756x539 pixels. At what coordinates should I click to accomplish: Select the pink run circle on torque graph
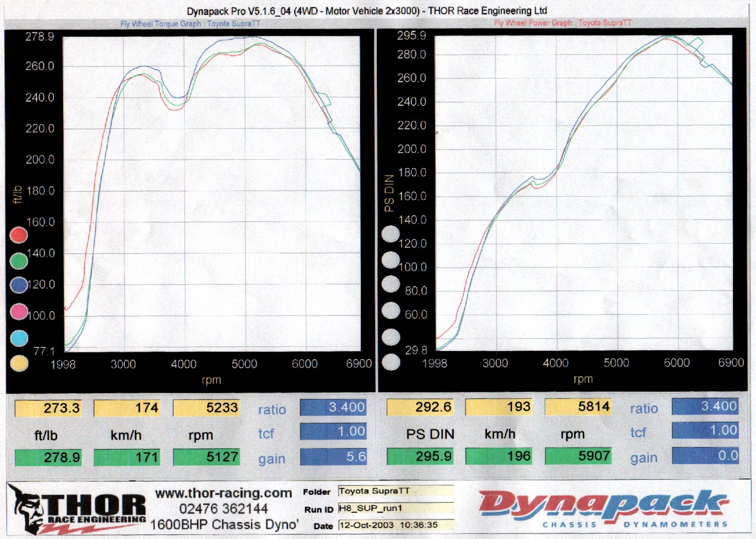coord(18,312)
